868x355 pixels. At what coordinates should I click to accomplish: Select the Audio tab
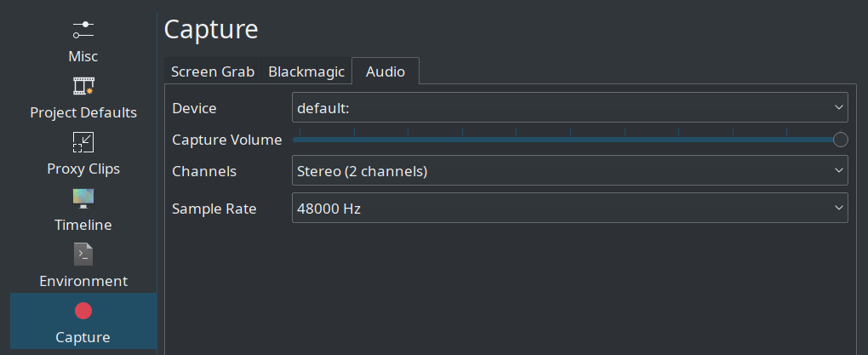385,71
